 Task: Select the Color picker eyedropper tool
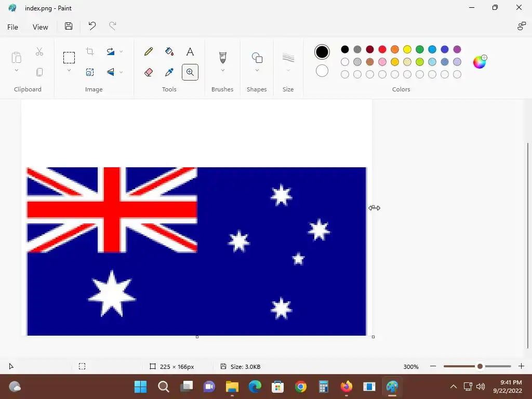(x=169, y=72)
